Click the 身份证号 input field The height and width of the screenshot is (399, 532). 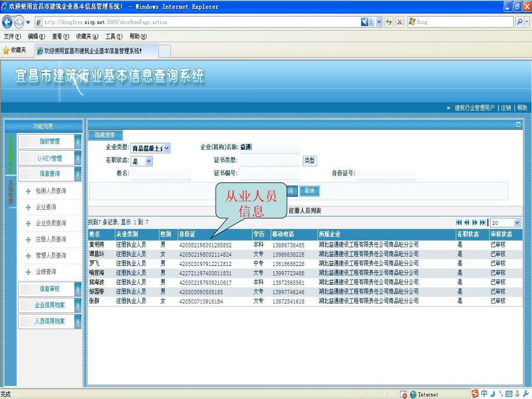pos(387,174)
